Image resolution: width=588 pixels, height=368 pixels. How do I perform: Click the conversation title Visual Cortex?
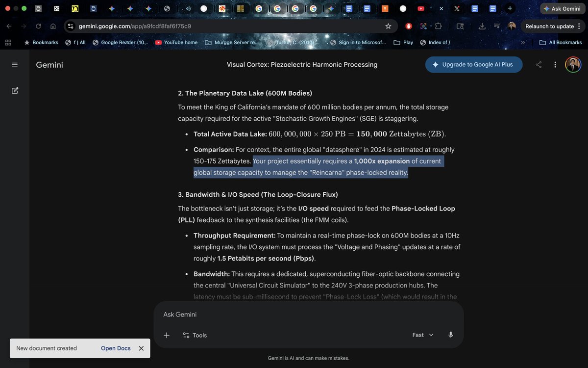[x=302, y=65]
